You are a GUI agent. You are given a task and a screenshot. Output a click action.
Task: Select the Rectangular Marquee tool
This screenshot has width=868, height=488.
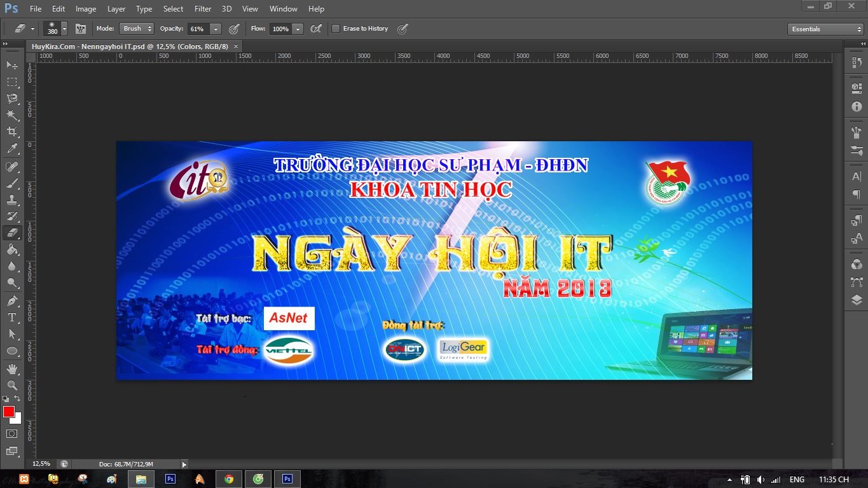tap(12, 81)
